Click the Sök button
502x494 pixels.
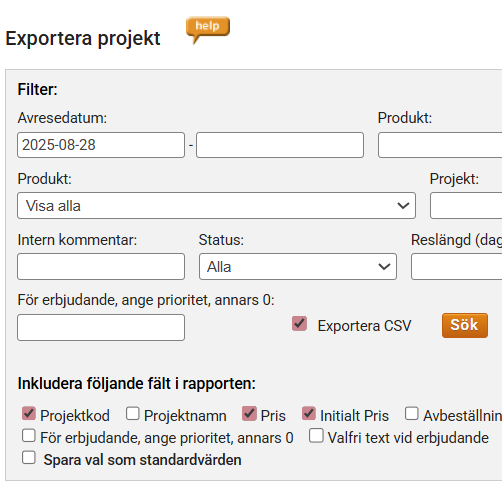465,325
